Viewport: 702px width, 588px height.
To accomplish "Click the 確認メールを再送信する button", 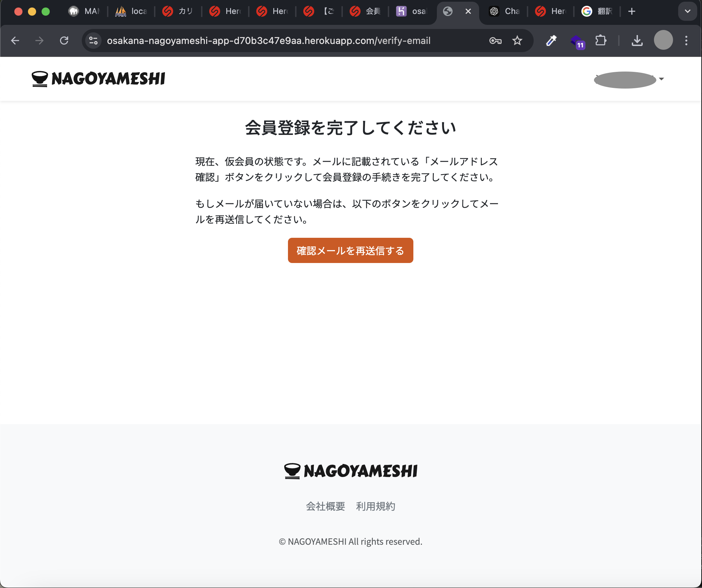I will point(350,250).
